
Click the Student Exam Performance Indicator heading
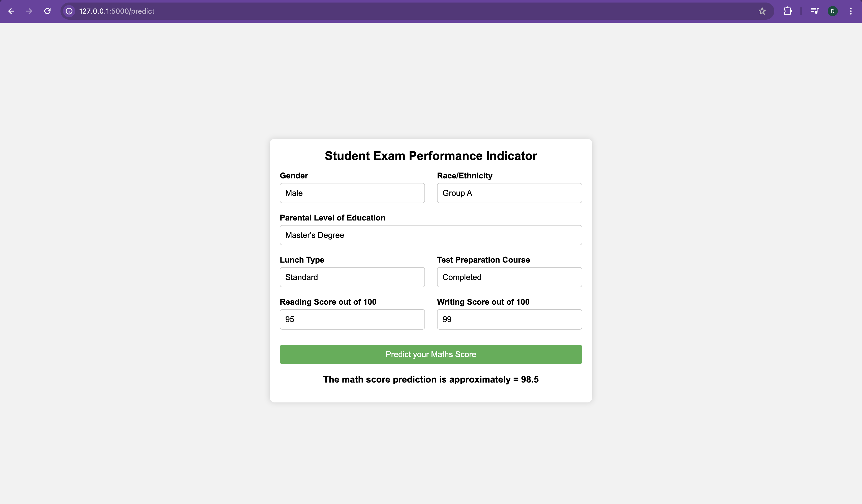click(x=431, y=156)
